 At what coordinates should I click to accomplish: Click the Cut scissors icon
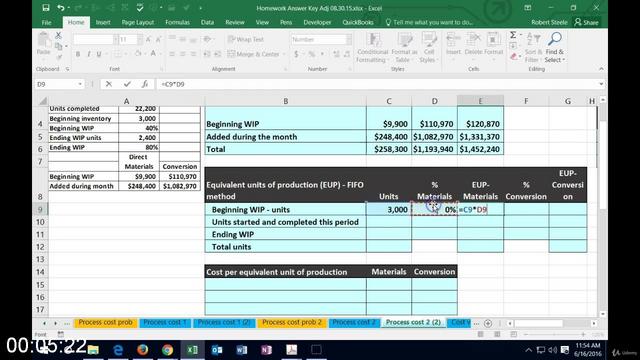coord(58,36)
